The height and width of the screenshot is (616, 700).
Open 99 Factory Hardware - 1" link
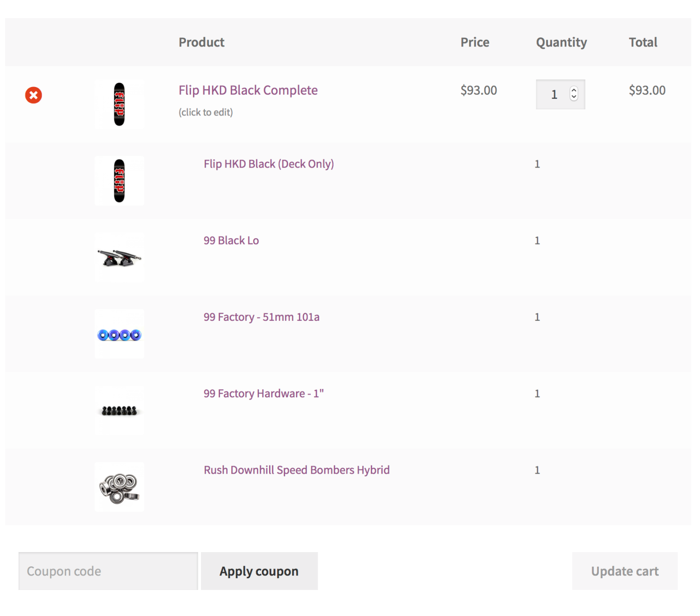coord(263,394)
